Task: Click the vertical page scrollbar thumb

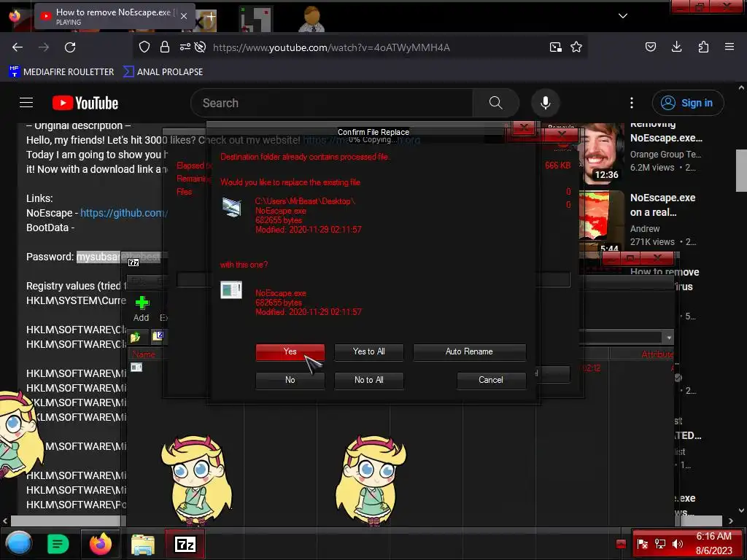Action: pyautogui.click(x=741, y=171)
